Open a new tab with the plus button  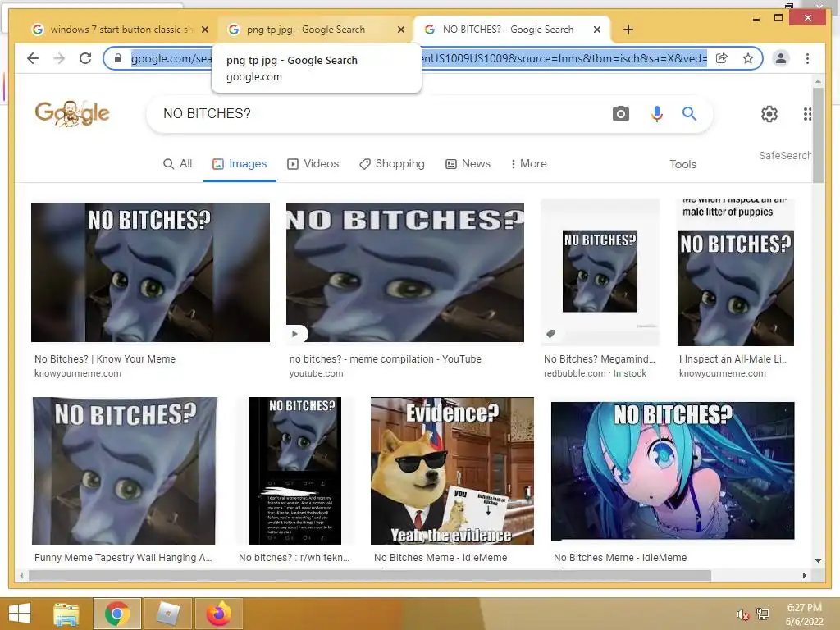(x=628, y=30)
